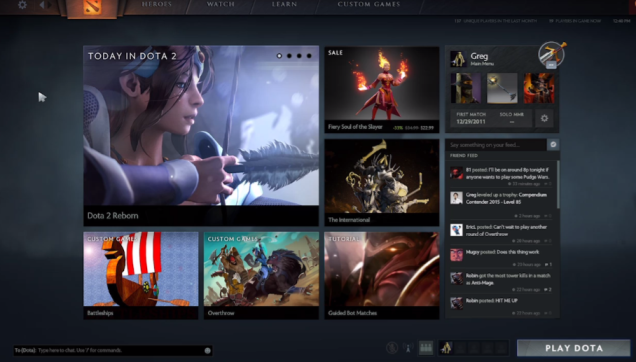Screen dimensions: 636x362
Task: Click Greg's avatar in the party slots
Action: (x=446, y=348)
